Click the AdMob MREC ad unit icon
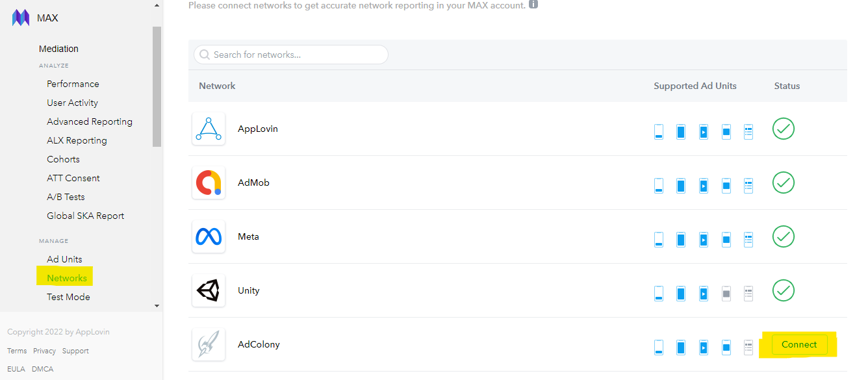 point(726,186)
